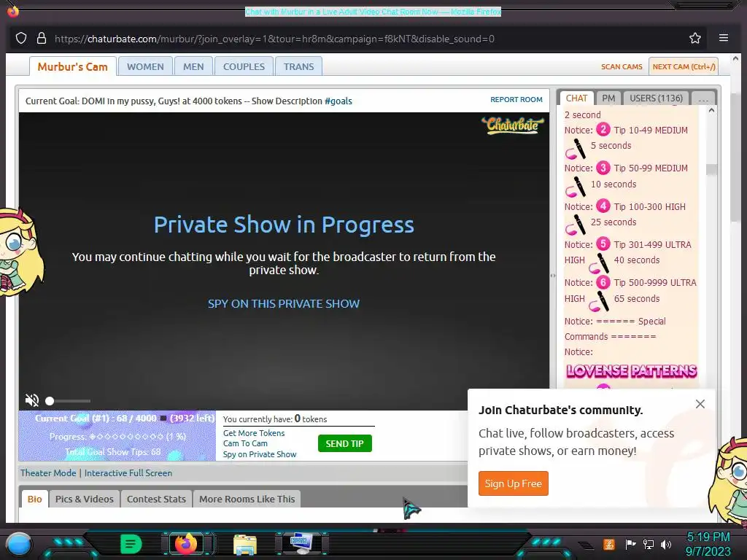Screen dimensions: 747x560
Task: Click the taskbar clock showing 5:19 PM
Action: pos(708,544)
